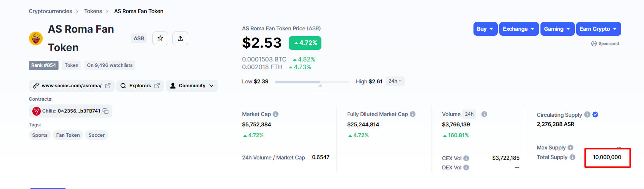The height and width of the screenshot is (189, 644).
Task: Click Fully Diluted Market Cap info icon
Action: (413, 114)
